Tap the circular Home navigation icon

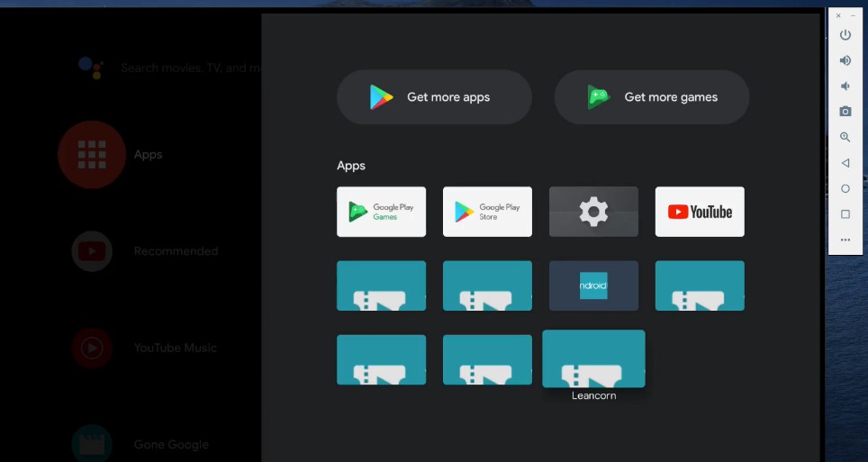pyautogui.click(x=845, y=188)
